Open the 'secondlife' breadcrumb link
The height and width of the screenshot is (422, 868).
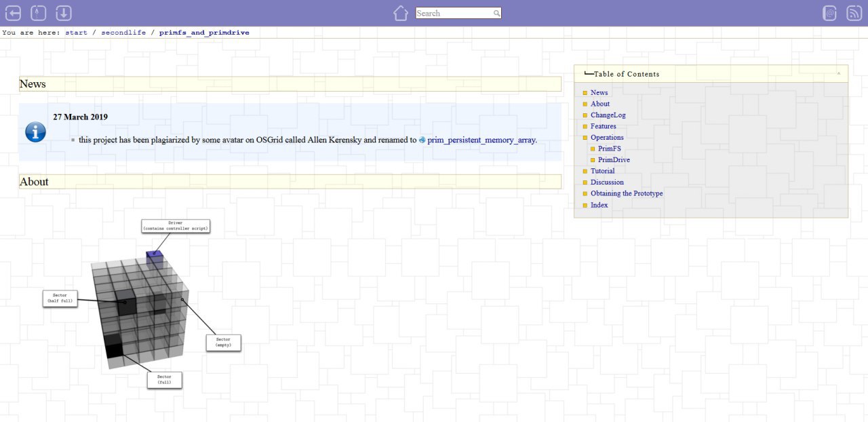coord(123,33)
